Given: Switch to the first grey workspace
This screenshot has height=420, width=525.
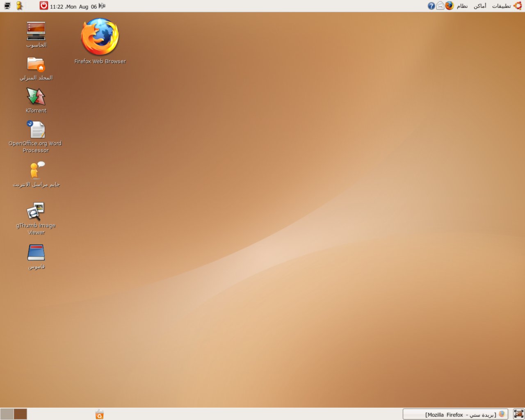Looking at the screenshot, I should [x=7, y=414].
